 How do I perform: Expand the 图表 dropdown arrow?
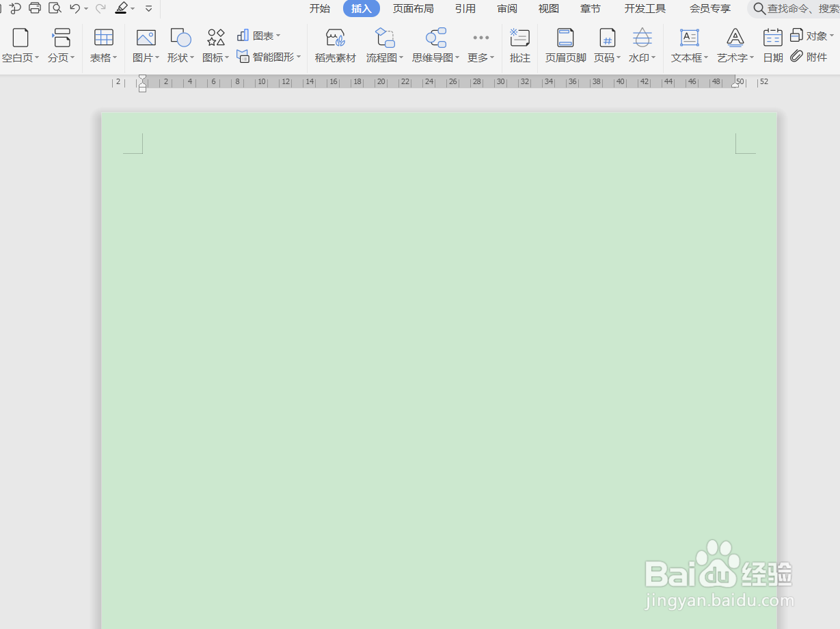point(278,36)
